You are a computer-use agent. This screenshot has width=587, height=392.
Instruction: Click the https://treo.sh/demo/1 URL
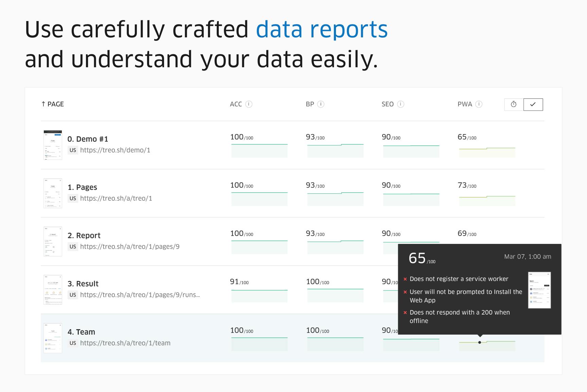pyautogui.click(x=115, y=150)
